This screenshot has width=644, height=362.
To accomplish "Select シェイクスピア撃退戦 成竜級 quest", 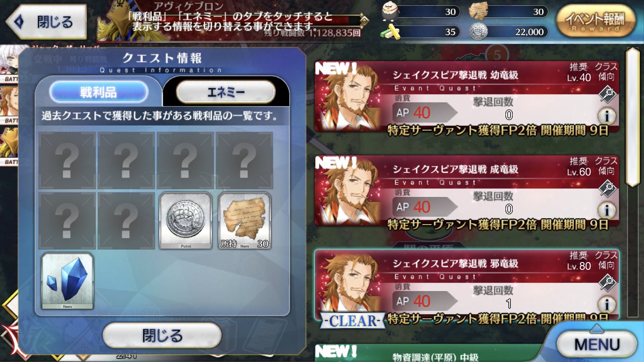I will pyautogui.click(x=466, y=191).
